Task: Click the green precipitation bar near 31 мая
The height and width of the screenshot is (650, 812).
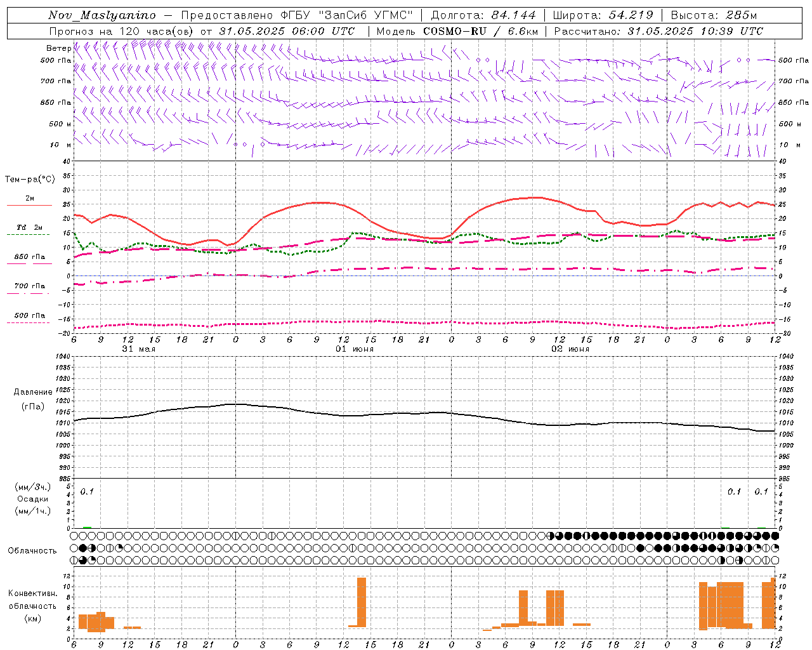Action: pos(87,527)
